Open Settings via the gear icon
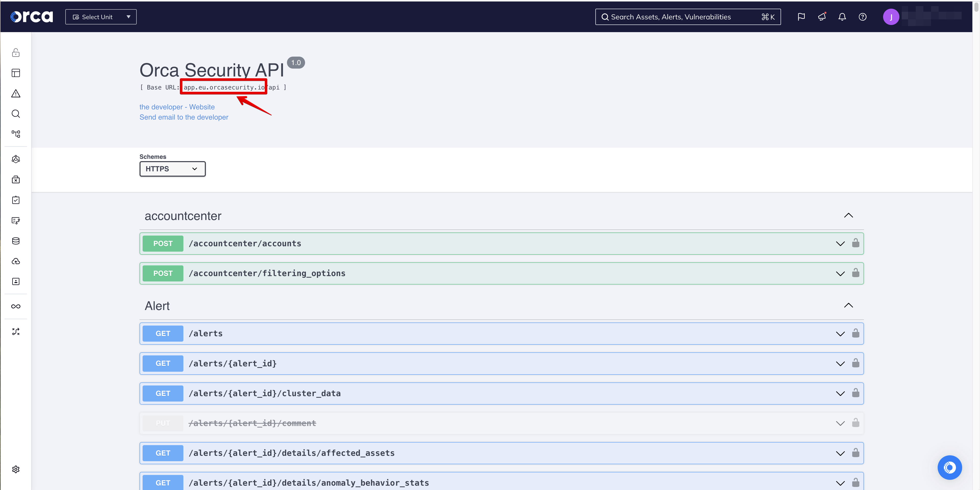 click(x=16, y=469)
